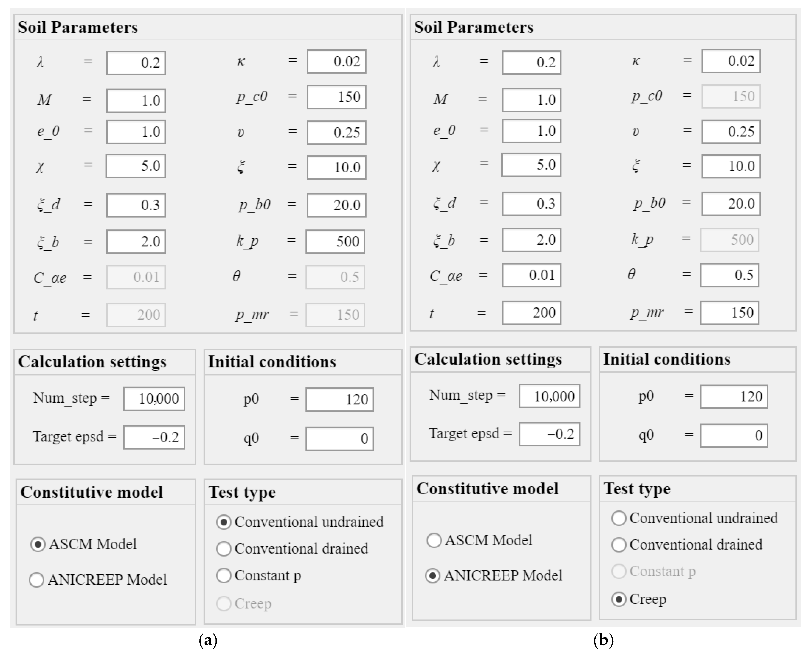
Task: Focus Target epsd field in panel (a)
Action: coord(154,437)
